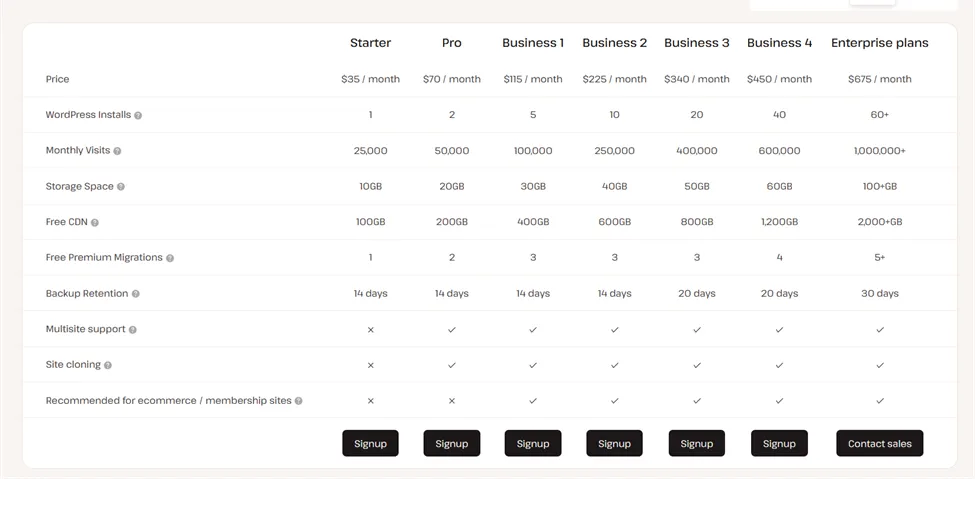Screen dimensions: 975x515
Task: Click the 100+GB storage value
Action: [x=880, y=187]
